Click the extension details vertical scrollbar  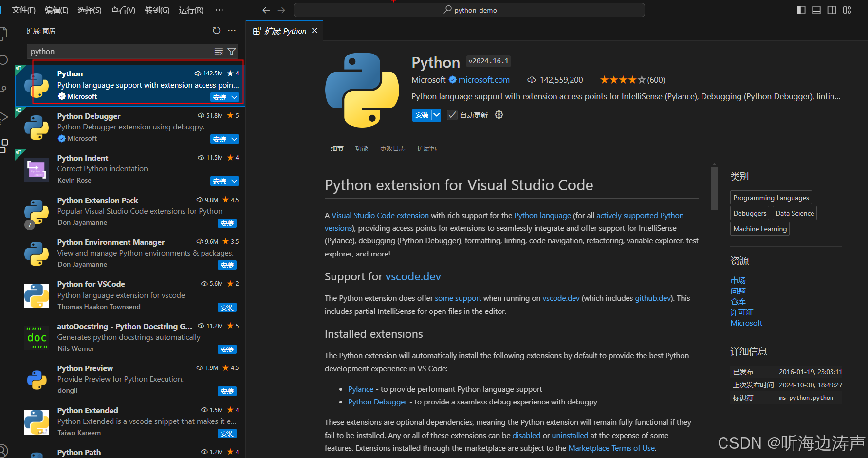pyautogui.click(x=714, y=188)
